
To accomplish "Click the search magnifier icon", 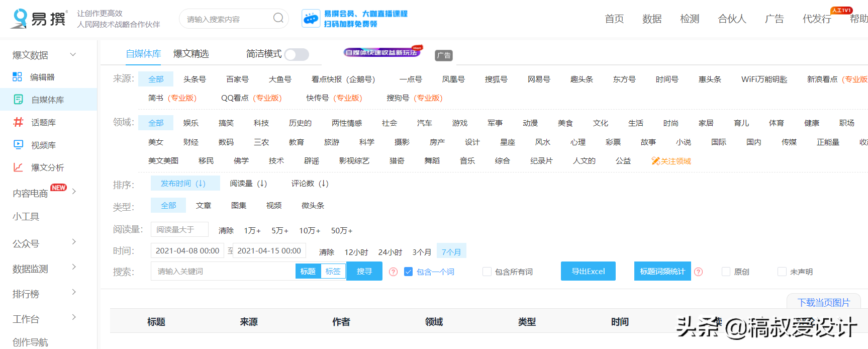I will (278, 19).
